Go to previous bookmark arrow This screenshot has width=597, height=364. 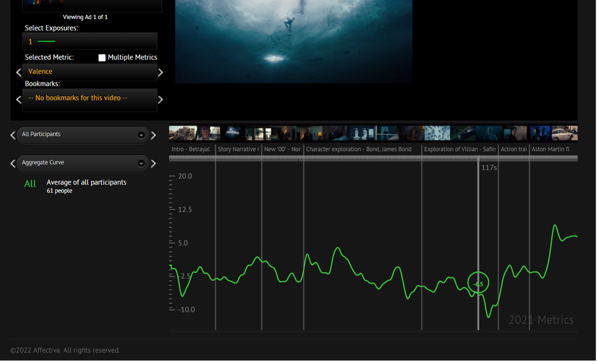(x=18, y=100)
